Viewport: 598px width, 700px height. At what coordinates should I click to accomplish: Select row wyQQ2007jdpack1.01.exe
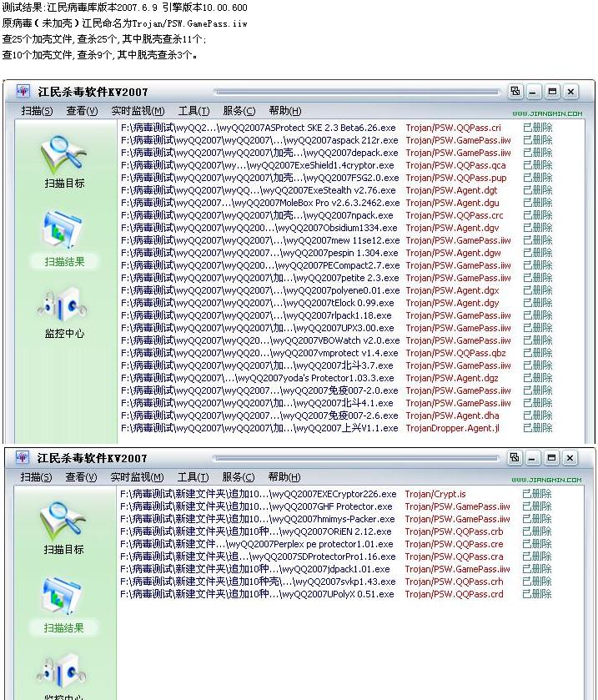tap(335, 569)
